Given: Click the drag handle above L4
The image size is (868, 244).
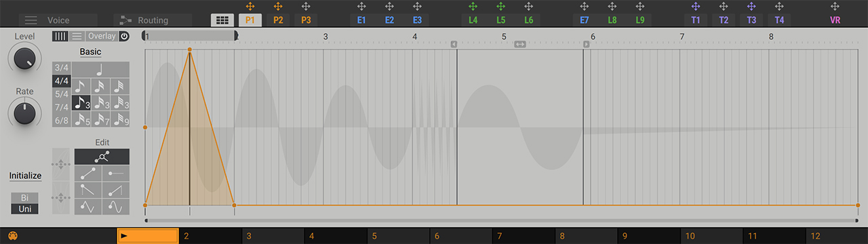Looking at the screenshot, I should (473, 6).
